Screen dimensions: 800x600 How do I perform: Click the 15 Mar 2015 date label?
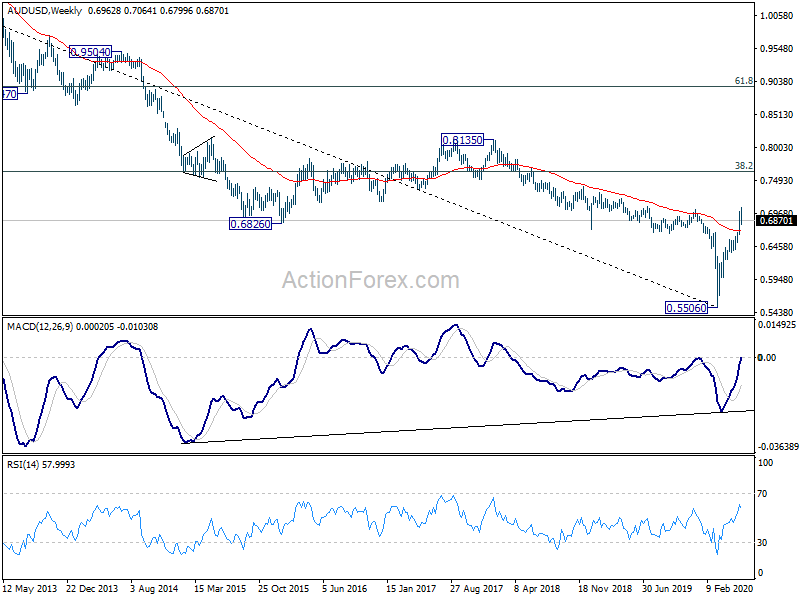[x=220, y=588]
